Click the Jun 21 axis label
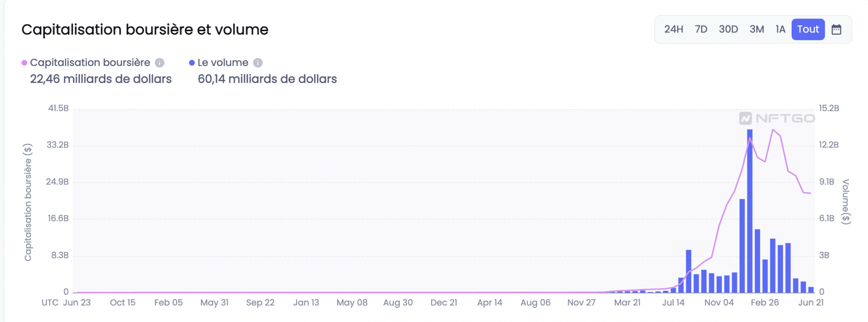 click(x=811, y=303)
